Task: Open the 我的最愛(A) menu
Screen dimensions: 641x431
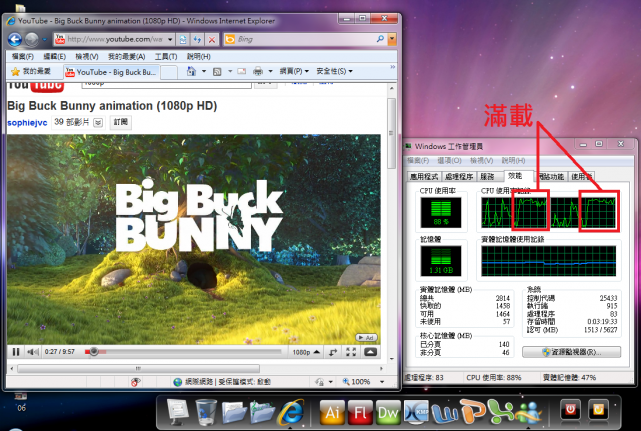Action: click(126, 56)
